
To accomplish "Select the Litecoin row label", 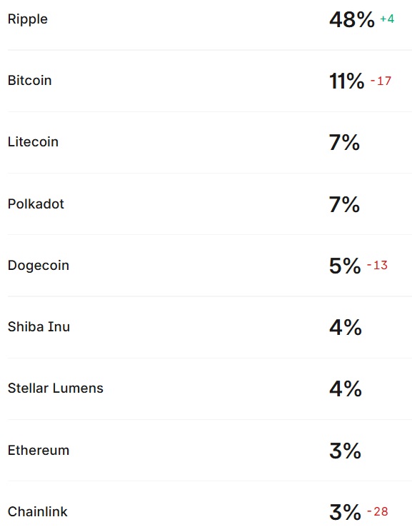I will 33,142.
